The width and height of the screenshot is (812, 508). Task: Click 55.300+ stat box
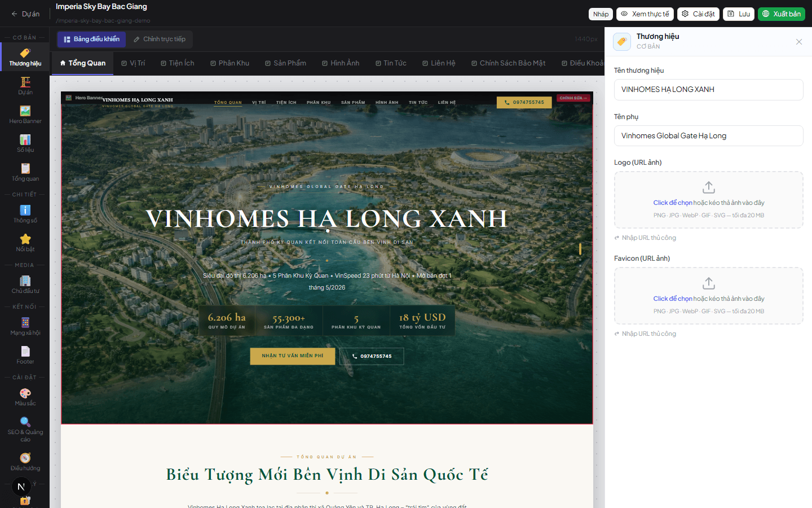pyautogui.click(x=289, y=321)
